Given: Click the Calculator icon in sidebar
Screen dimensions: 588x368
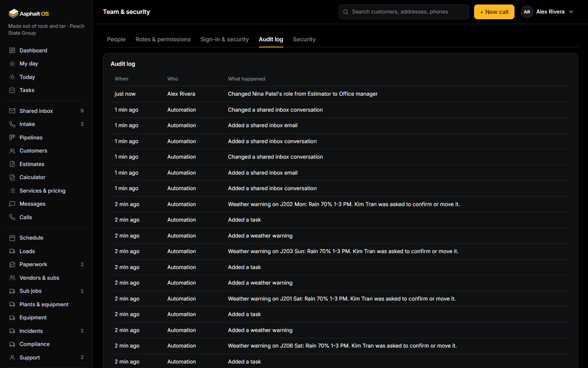Looking at the screenshot, I should point(12,177).
